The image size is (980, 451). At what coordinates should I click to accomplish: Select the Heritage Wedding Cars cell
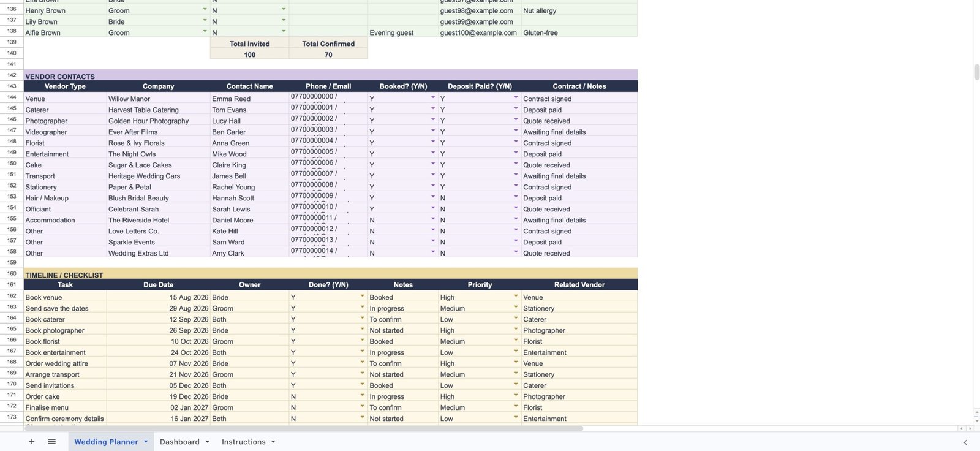[159, 176]
